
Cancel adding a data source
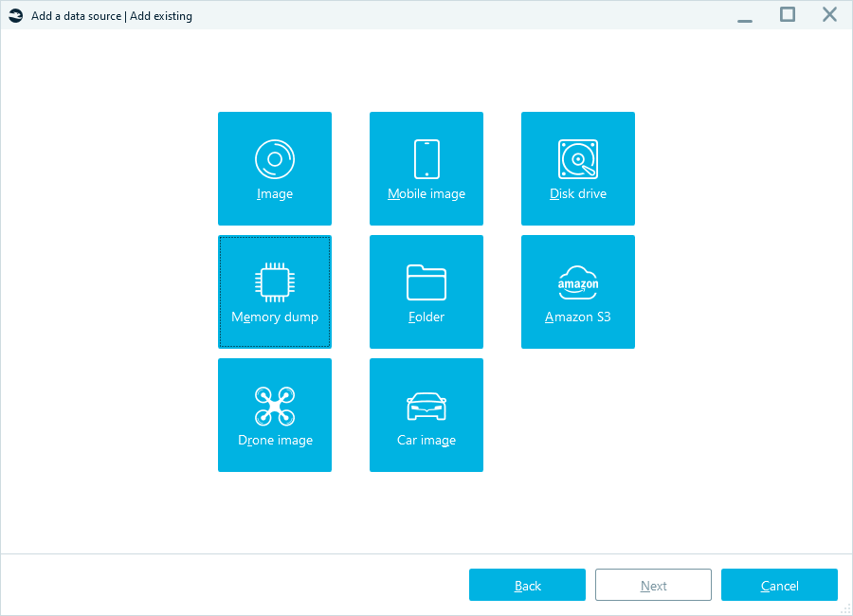point(779,586)
